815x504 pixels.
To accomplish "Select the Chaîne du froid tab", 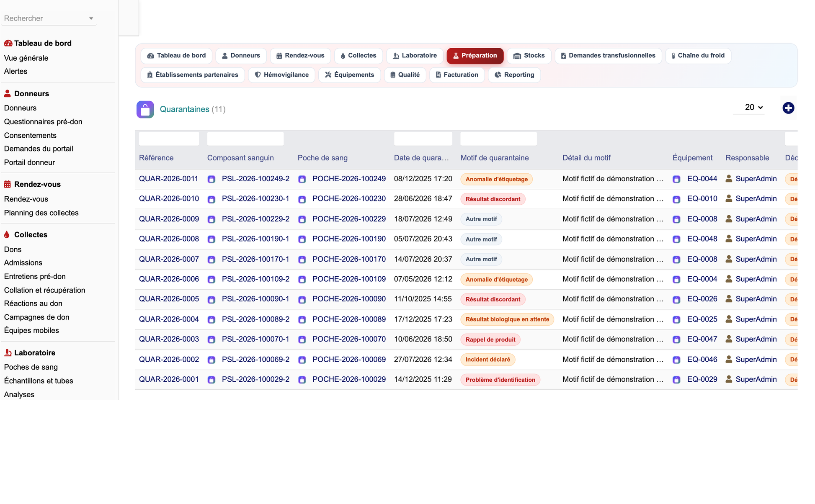I will click(698, 56).
